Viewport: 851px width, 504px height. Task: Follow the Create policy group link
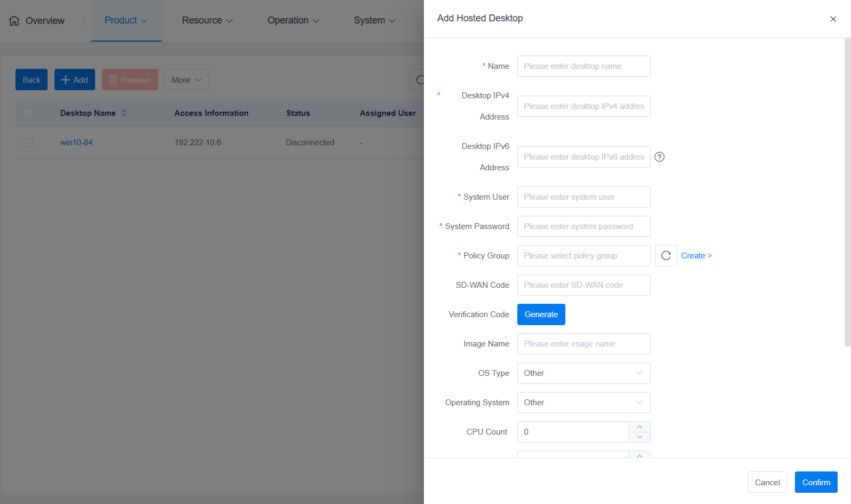[696, 256]
